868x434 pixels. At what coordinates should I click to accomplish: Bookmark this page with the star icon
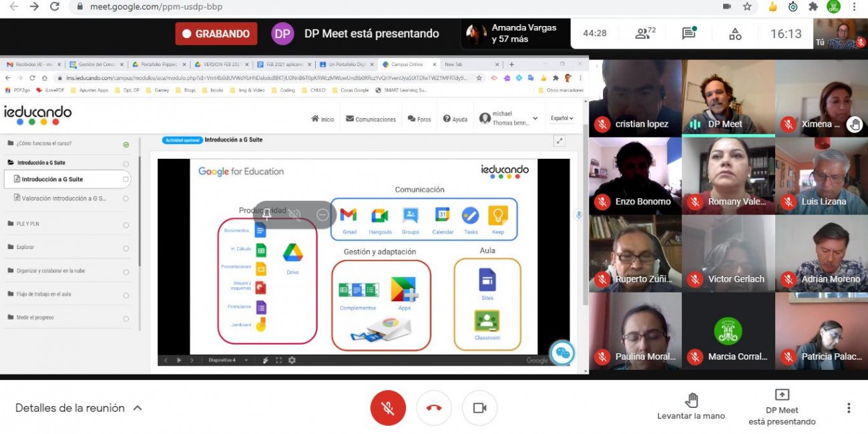746,7
